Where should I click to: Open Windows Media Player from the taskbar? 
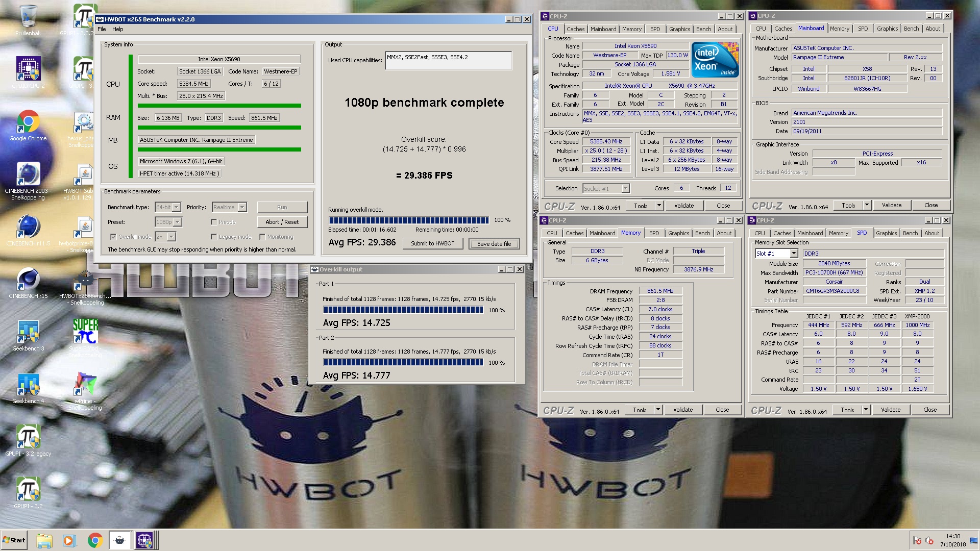(x=69, y=540)
